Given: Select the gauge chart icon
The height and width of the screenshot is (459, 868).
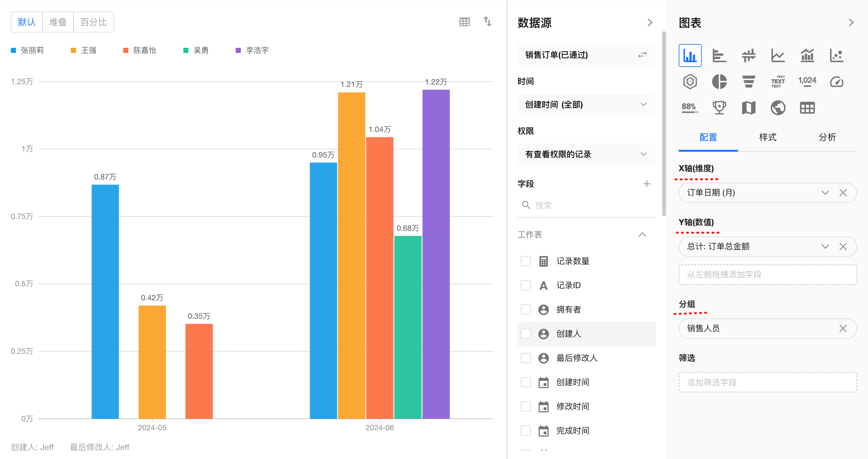Looking at the screenshot, I should (836, 82).
